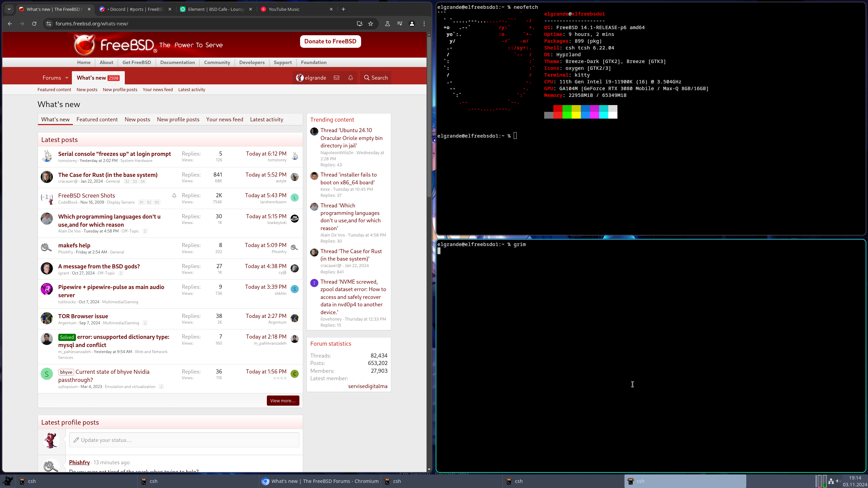868x488 pixels.
Task: Open the forum alerts bell icon
Action: pyautogui.click(x=351, y=78)
